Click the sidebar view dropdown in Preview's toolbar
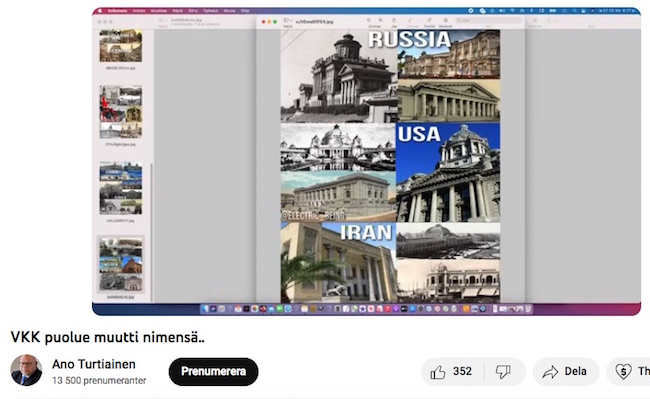 pos(287,20)
